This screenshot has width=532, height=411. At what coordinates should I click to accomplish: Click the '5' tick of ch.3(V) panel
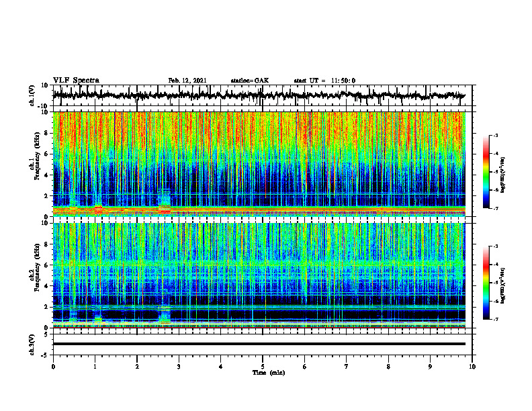click(46, 334)
